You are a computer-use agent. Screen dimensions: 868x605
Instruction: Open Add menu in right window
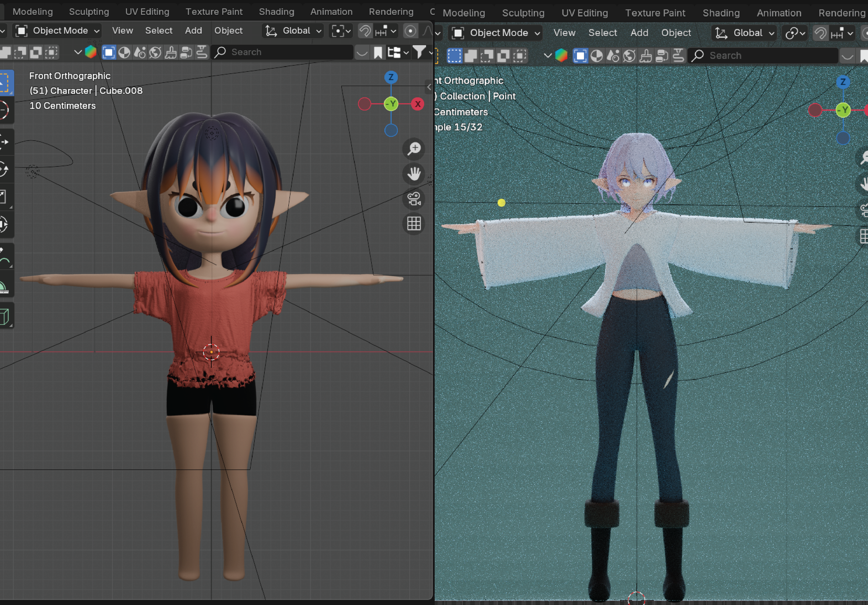pos(639,33)
